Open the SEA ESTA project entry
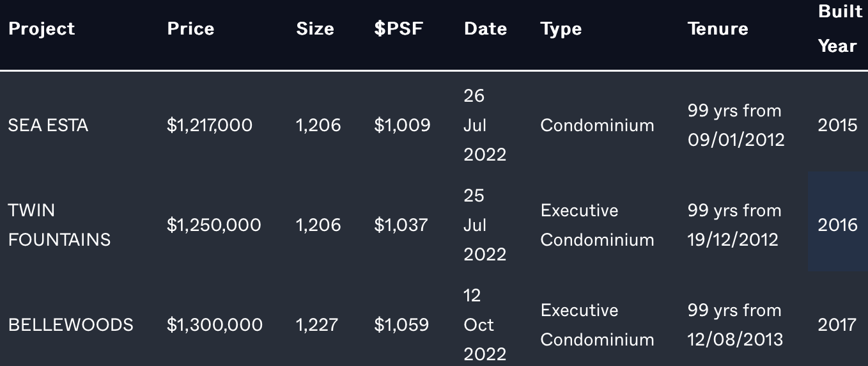Screen dimensions: 868x366 (x=48, y=125)
